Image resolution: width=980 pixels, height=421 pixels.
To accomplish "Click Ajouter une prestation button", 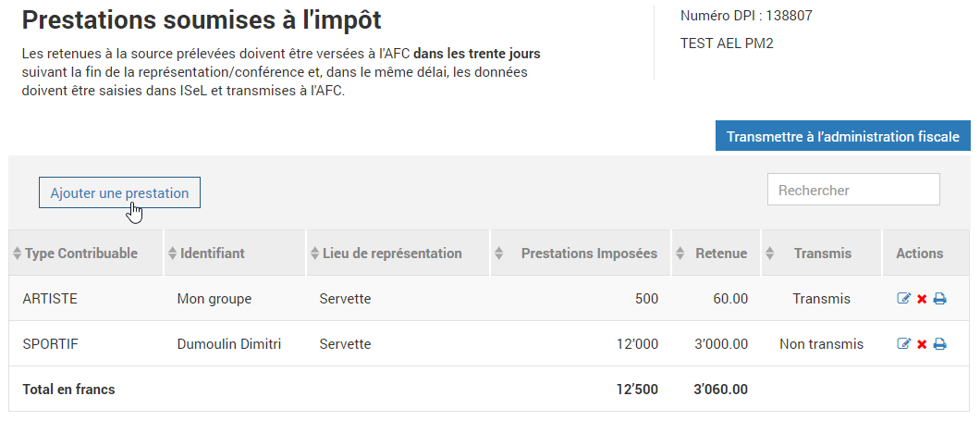I will pyautogui.click(x=119, y=192).
